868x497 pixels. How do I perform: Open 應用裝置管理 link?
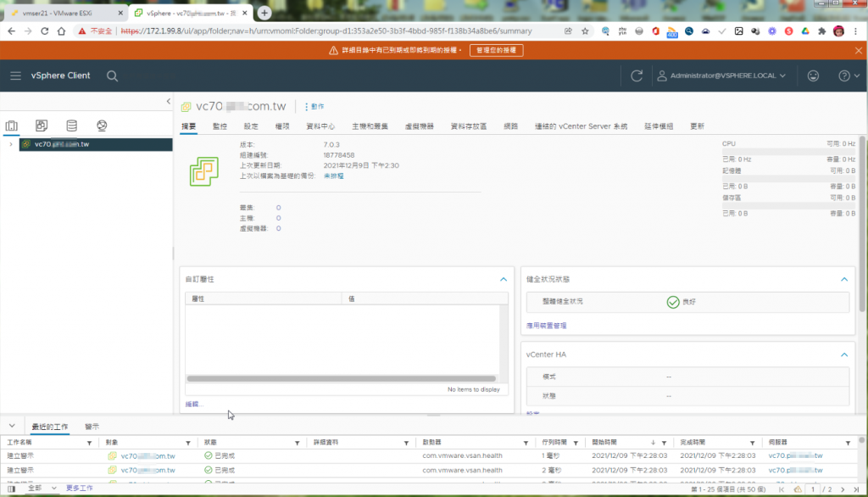coord(547,326)
